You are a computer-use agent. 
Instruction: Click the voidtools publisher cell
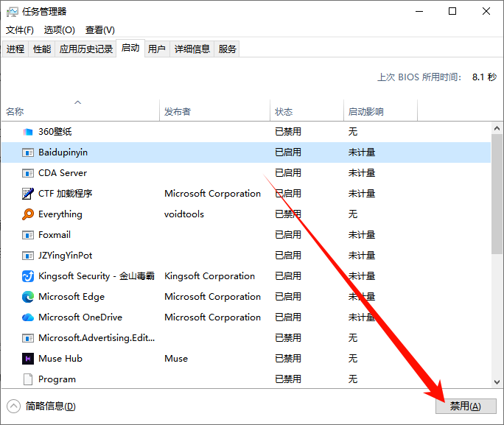point(184,214)
